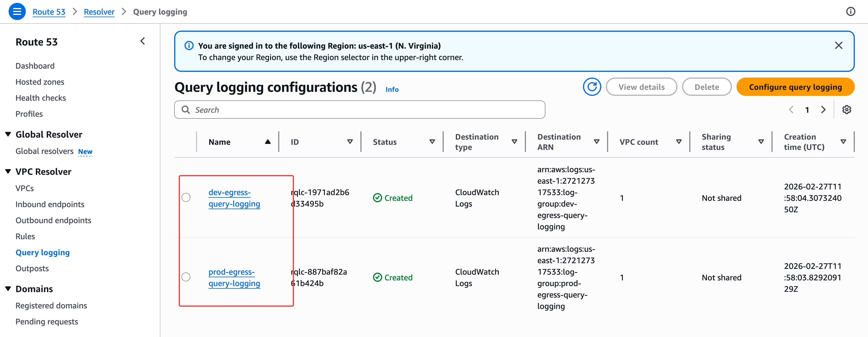868x337 pixels.
Task: Open the hamburger navigation menu icon
Action: pyautogui.click(x=17, y=11)
